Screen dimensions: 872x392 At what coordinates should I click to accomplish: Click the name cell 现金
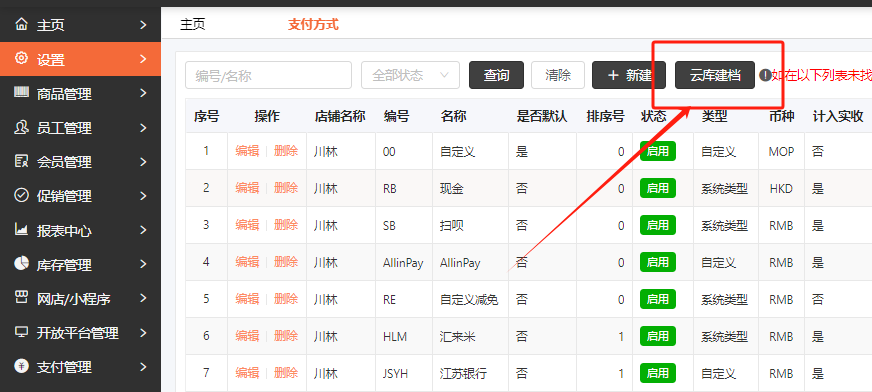tap(452, 188)
